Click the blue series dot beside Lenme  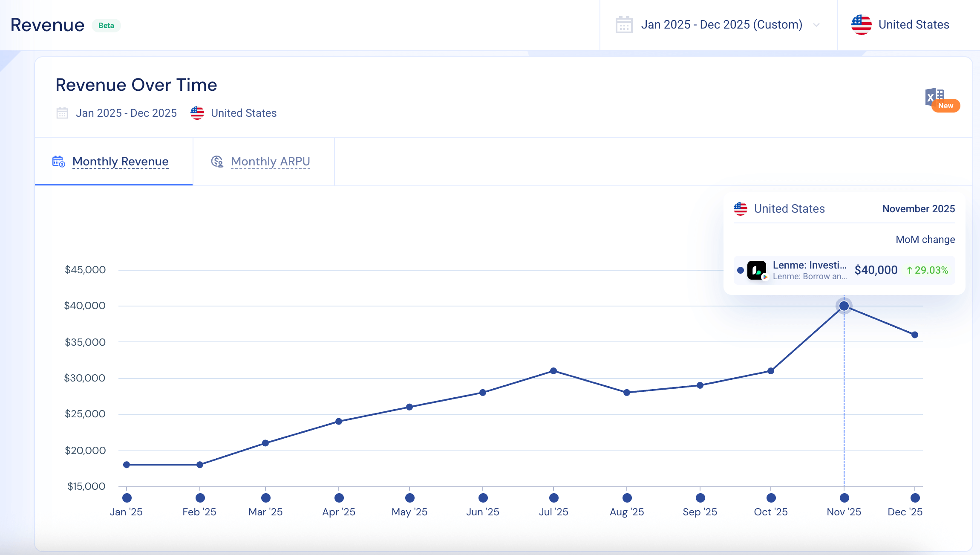tap(741, 270)
